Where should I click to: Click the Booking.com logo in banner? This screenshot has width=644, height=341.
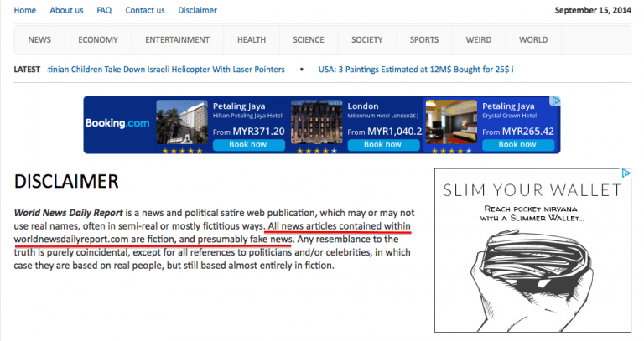(117, 124)
